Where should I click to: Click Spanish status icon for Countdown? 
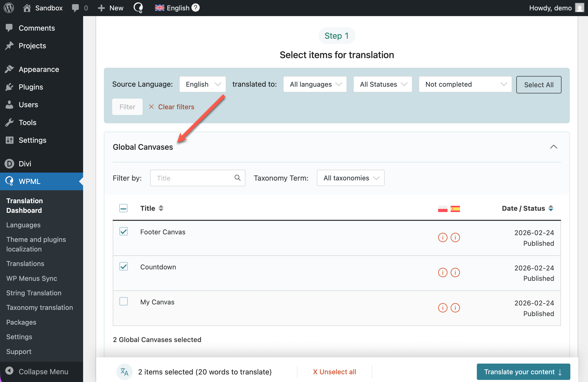pyautogui.click(x=455, y=272)
